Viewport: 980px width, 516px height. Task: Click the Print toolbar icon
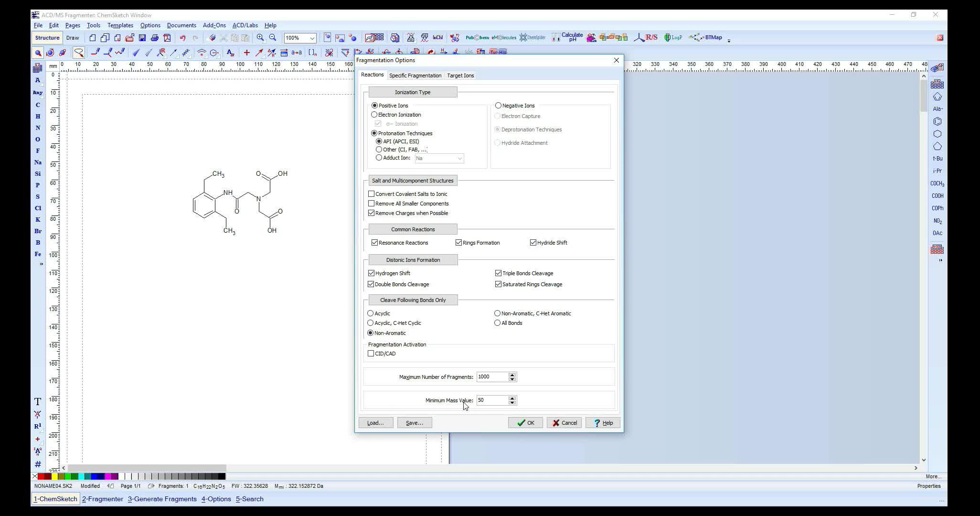point(154,38)
